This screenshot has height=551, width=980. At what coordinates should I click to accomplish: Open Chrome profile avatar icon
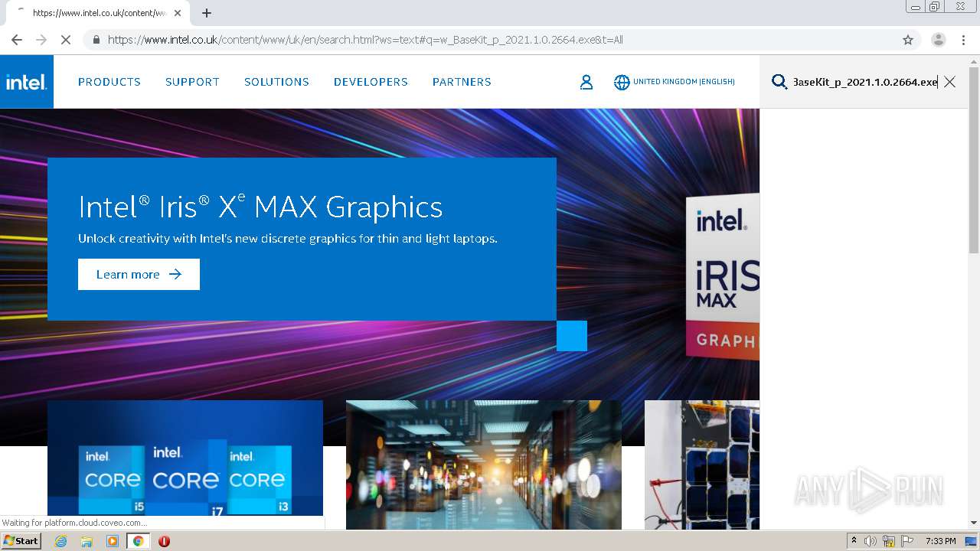(x=939, y=40)
